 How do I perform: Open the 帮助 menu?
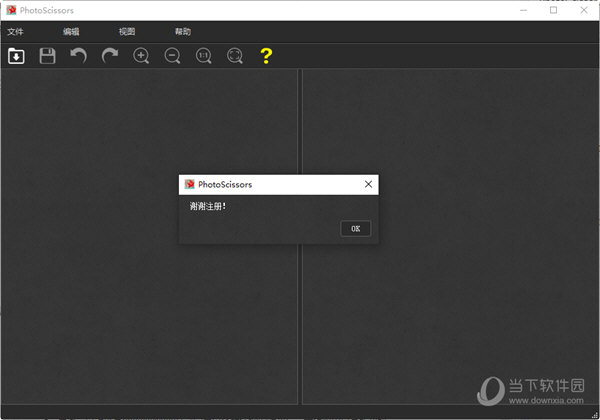tap(183, 32)
